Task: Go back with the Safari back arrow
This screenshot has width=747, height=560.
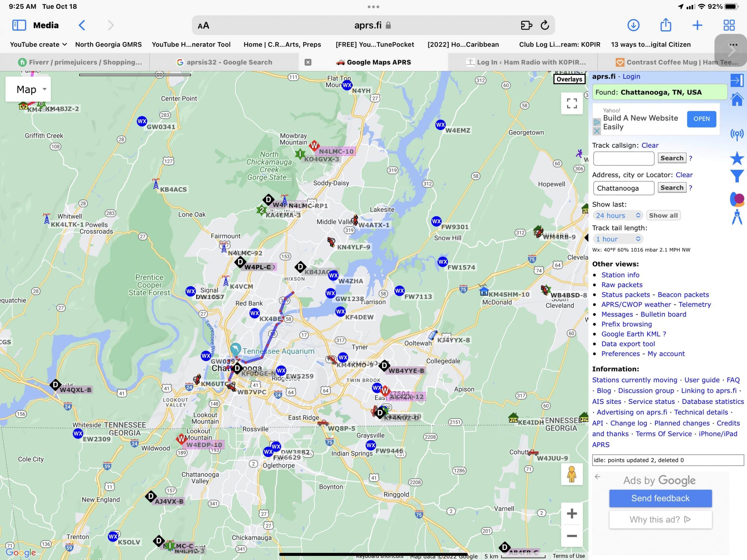Action: pyautogui.click(x=82, y=25)
